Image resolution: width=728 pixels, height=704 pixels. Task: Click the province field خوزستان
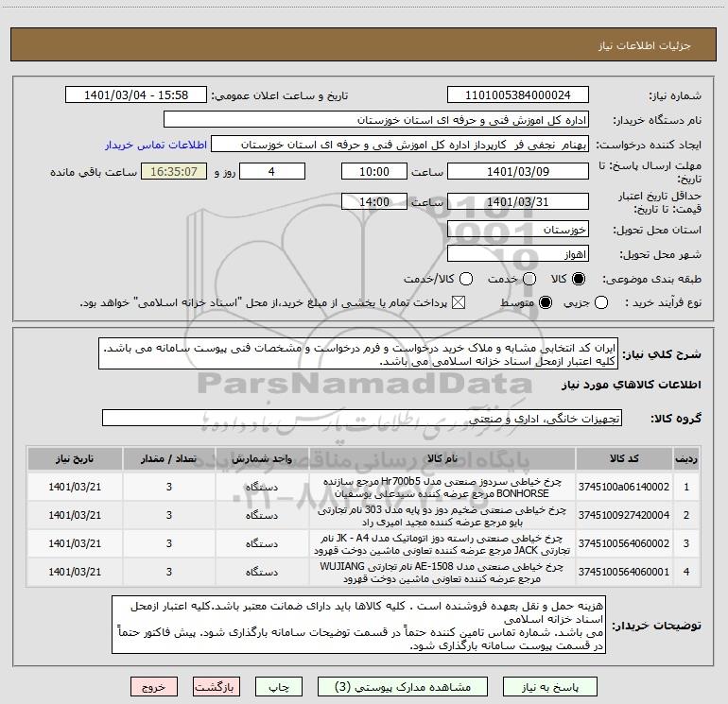pos(518,229)
